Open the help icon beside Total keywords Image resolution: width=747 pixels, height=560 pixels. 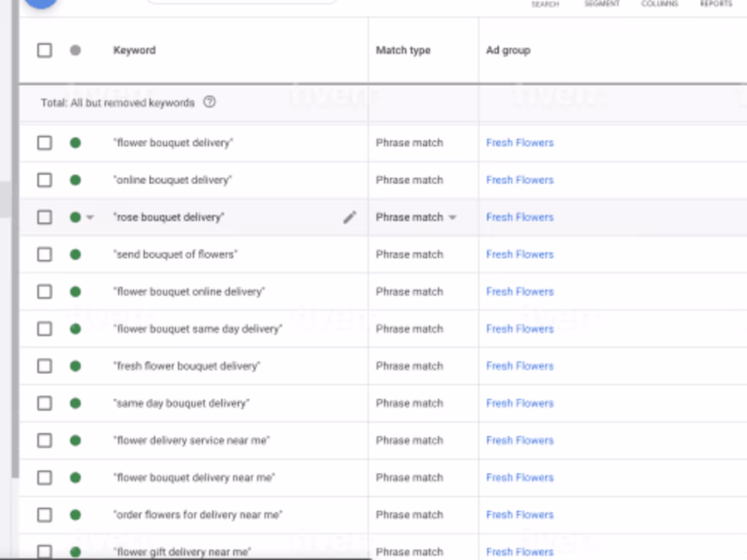pos(210,102)
